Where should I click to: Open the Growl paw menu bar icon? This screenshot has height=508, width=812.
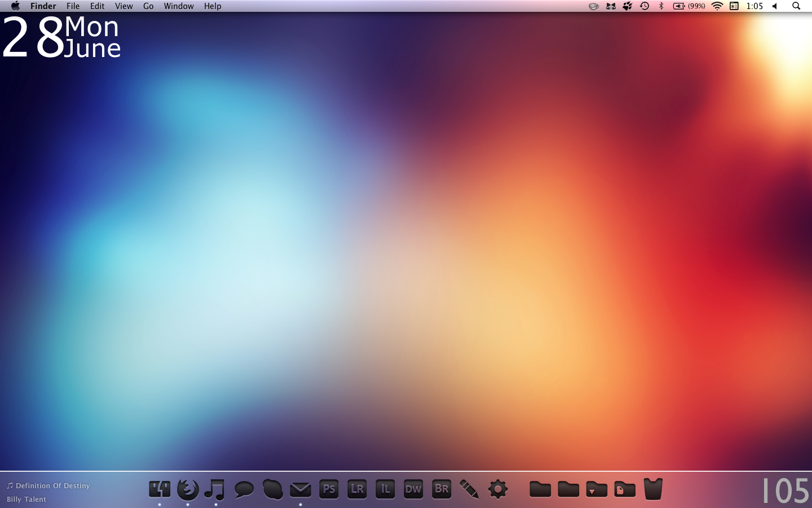point(628,6)
